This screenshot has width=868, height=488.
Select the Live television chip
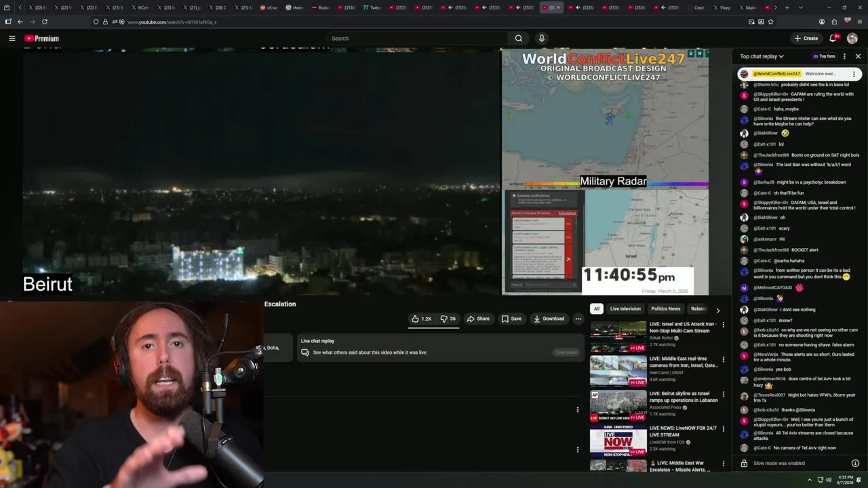point(625,309)
